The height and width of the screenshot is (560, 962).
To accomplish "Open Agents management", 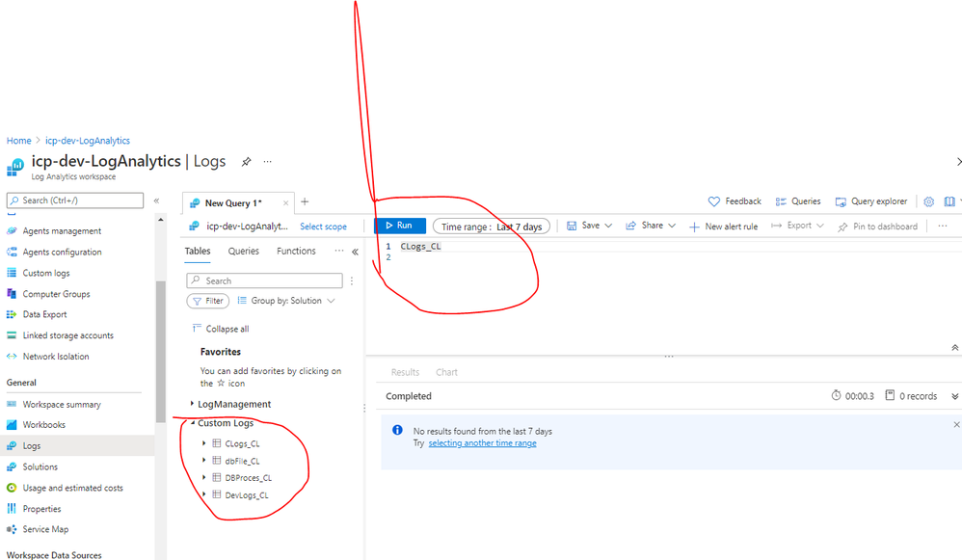I will click(62, 231).
